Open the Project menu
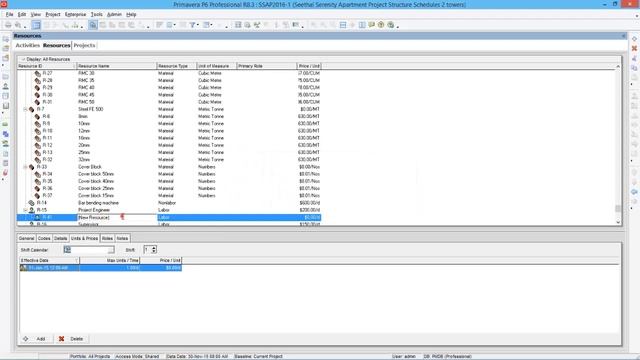Viewport: 640px width, 360px height. [x=53, y=14]
